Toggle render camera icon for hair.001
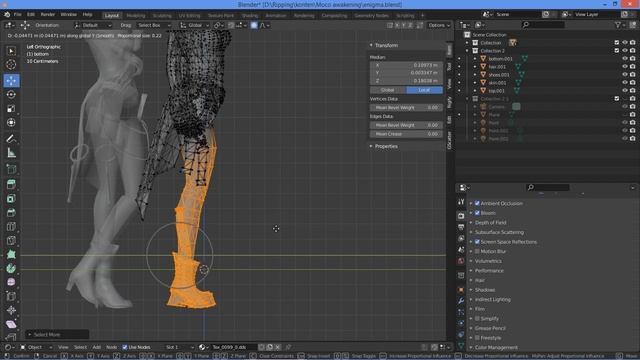 point(633,67)
